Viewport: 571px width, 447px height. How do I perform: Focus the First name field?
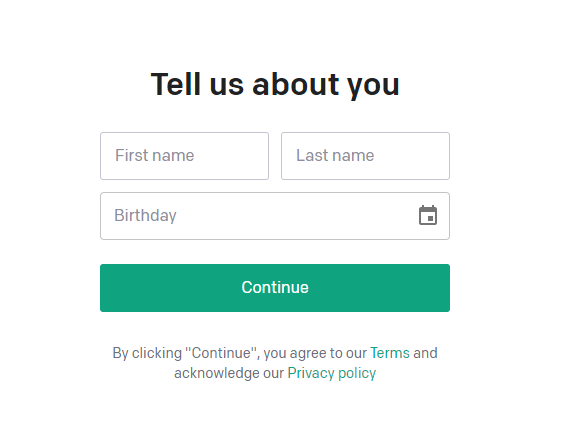pos(184,156)
